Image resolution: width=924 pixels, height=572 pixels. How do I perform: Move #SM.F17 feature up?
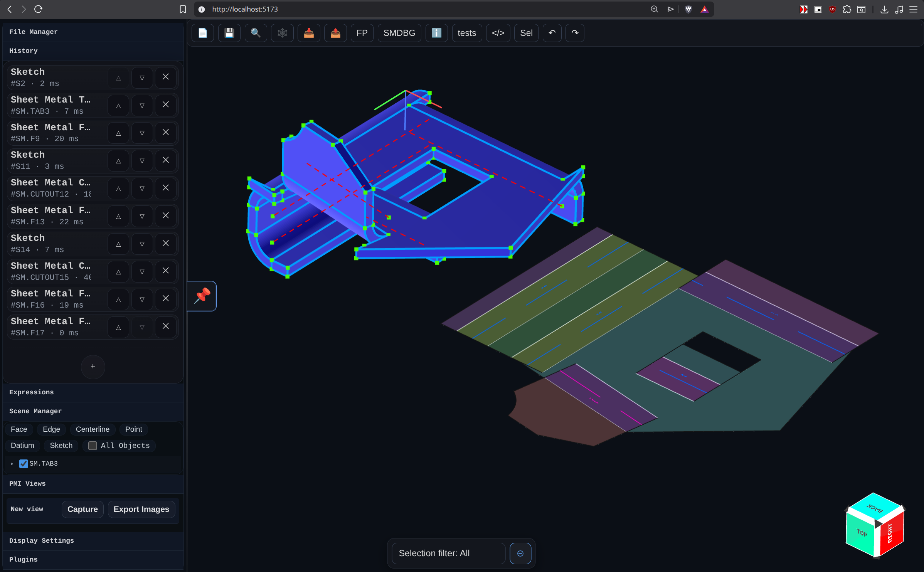pos(118,327)
